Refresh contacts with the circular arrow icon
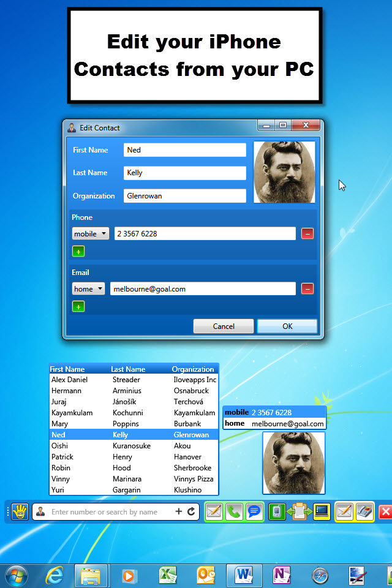Image resolution: width=392 pixels, height=588 pixels. [191, 511]
